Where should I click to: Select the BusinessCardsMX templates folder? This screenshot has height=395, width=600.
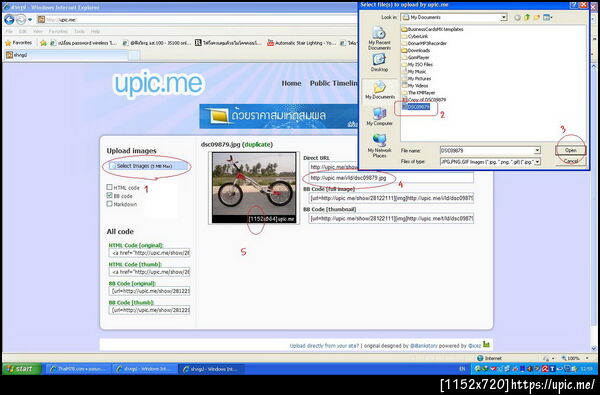tap(432, 29)
